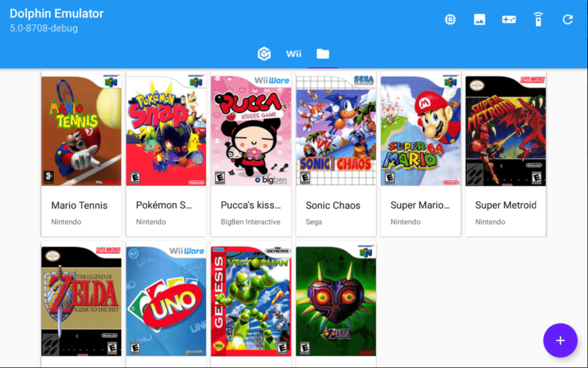
Task: Open CPU settings chip icon
Action: (x=450, y=19)
